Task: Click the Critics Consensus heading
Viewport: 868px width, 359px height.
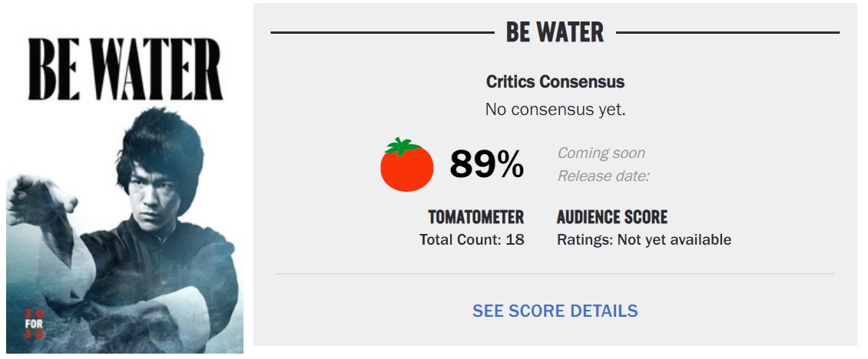Action: tap(555, 82)
